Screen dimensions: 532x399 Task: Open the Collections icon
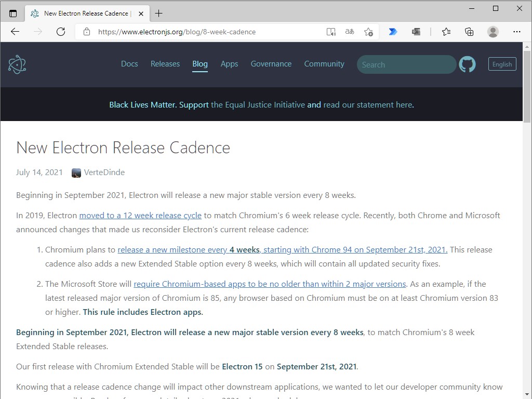469,32
